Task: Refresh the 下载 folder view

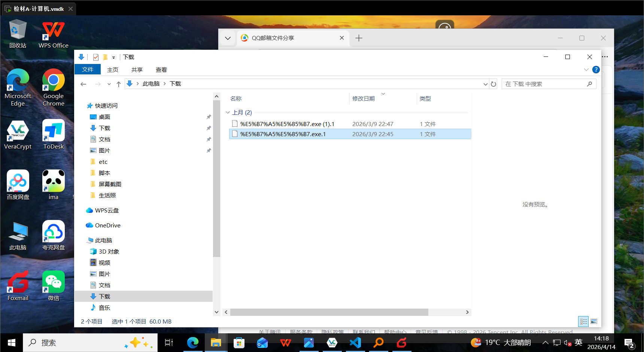Action: pyautogui.click(x=493, y=84)
